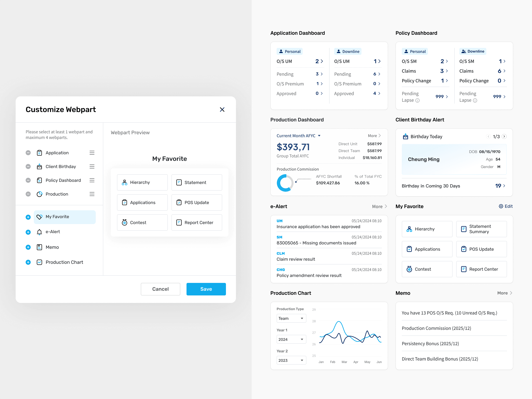Open POS Update tile in Webpart Preview
532x399 pixels.
click(x=197, y=202)
